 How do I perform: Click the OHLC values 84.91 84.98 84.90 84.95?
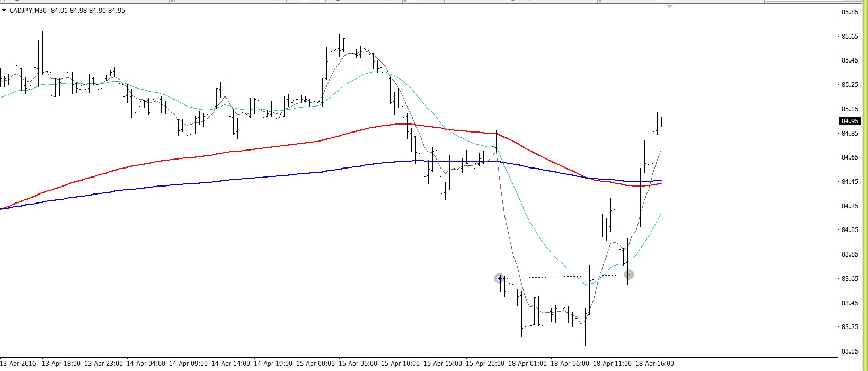88,10
